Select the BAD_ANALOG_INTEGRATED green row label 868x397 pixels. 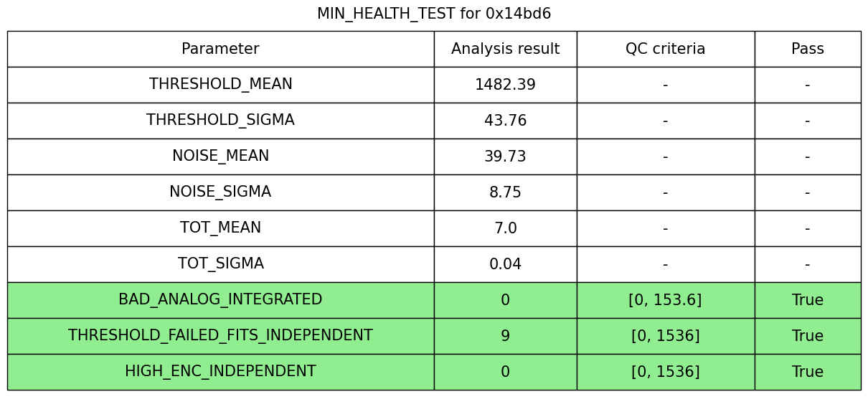pos(220,300)
